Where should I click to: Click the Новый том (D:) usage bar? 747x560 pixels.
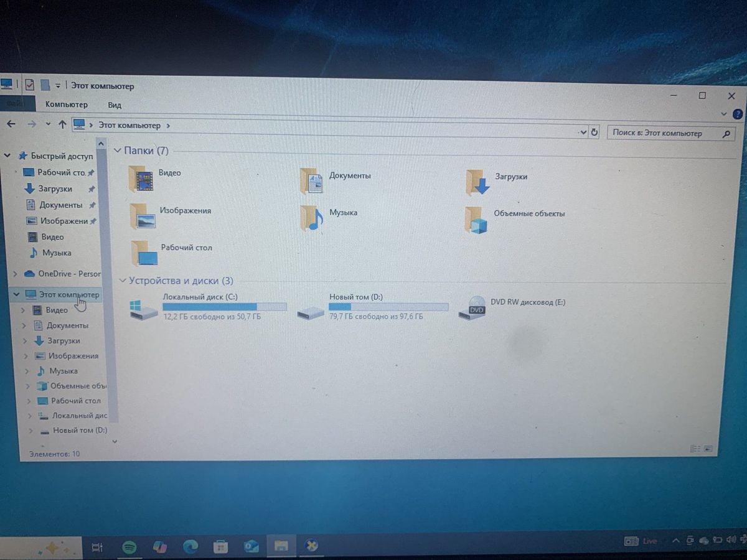point(388,307)
